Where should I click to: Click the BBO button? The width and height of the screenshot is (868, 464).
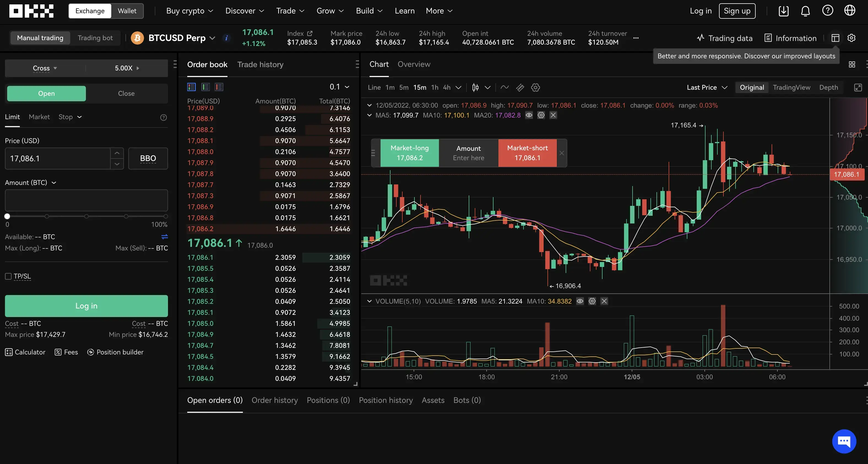[148, 158]
